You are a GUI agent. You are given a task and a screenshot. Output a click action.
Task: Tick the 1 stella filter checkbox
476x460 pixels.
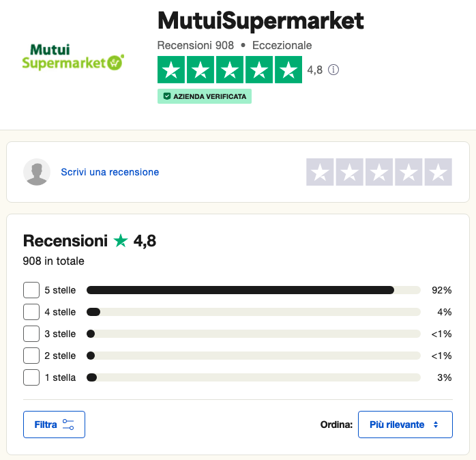[x=31, y=377]
